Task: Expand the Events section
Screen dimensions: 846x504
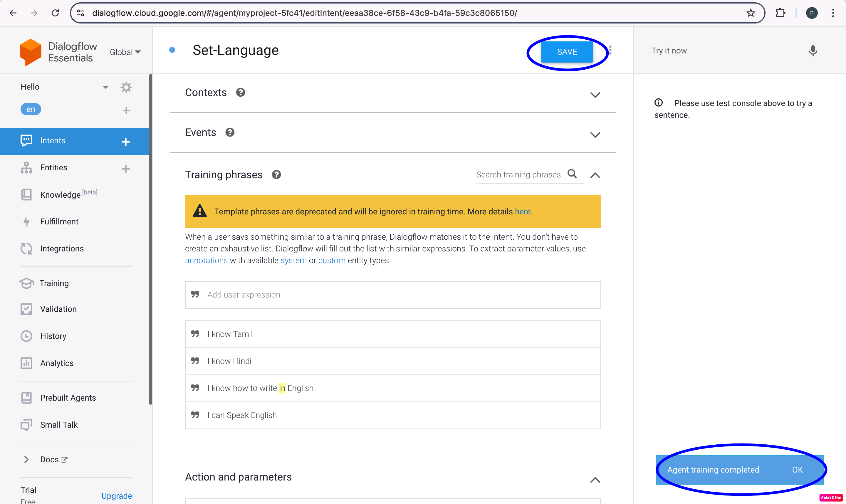Action: (595, 135)
